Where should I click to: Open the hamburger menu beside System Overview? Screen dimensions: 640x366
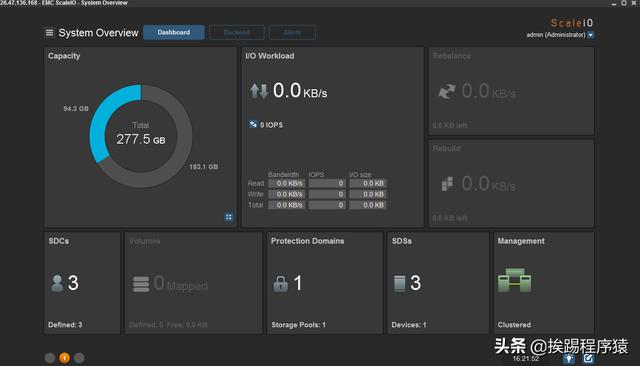[49, 33]
